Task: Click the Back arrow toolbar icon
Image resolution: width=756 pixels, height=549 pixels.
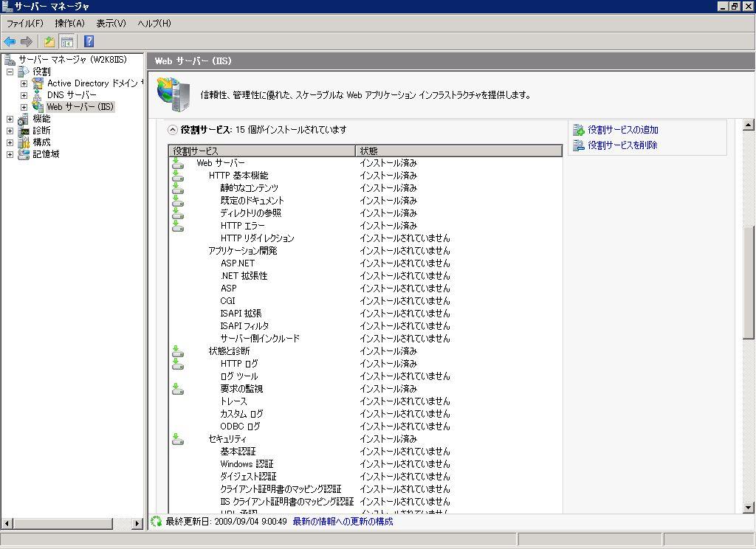Action: click(x=10, y=41)
